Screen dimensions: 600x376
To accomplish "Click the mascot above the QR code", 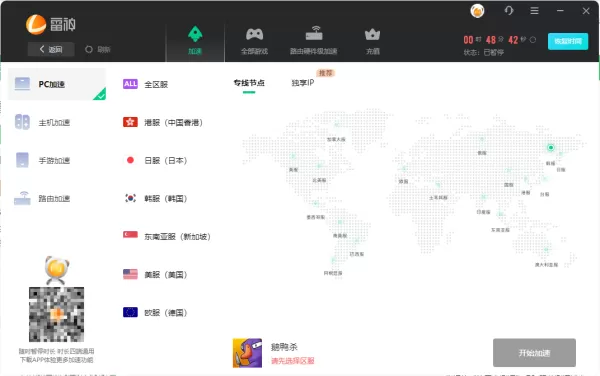I will (x=57, y=270).
